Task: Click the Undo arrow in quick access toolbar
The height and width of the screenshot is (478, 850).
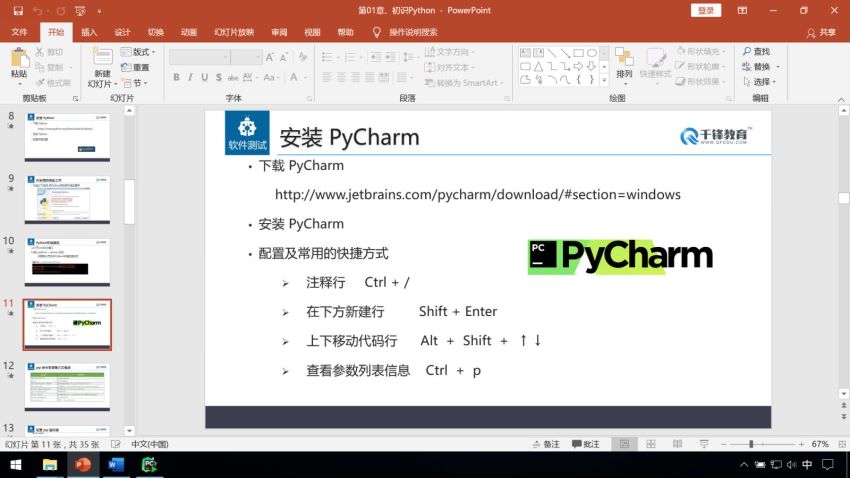Action: 37,10
